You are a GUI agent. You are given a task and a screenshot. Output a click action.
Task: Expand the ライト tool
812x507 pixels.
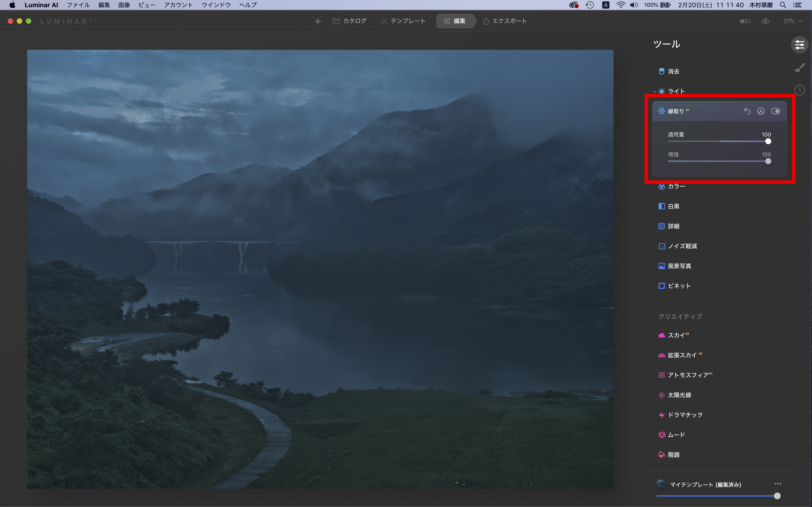click(676, 91)
